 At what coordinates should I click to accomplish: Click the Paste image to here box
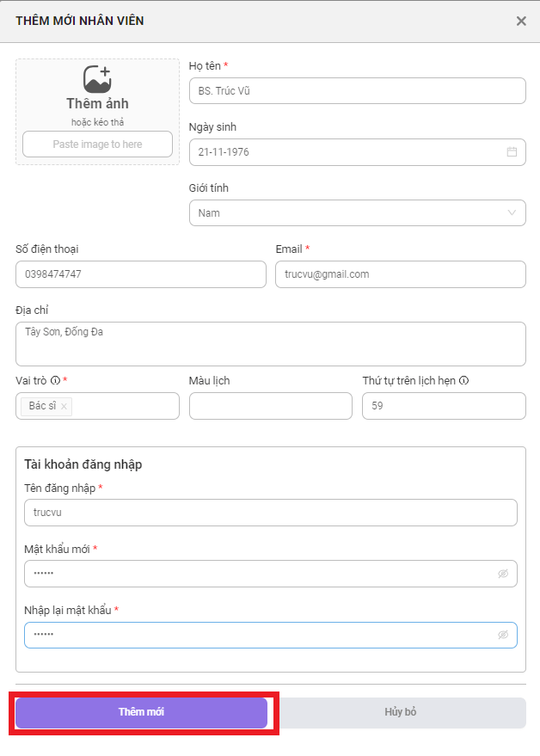(97, 144)
